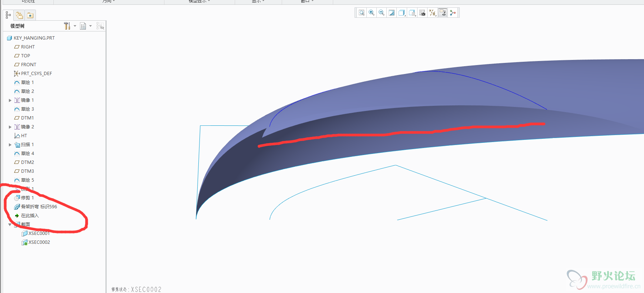Open the display style cube button
644x293 pixels.
point(402,13)
